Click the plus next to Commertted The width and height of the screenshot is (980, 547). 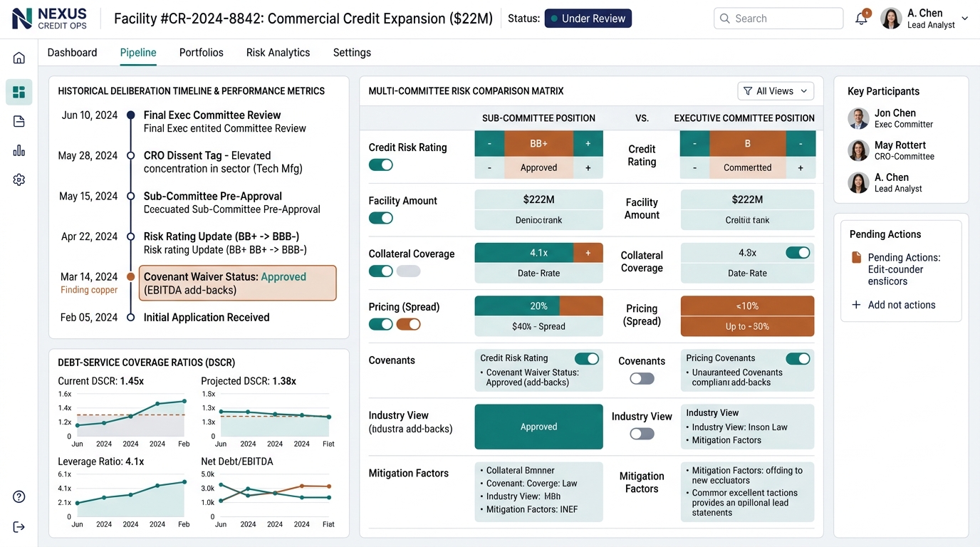801,168
